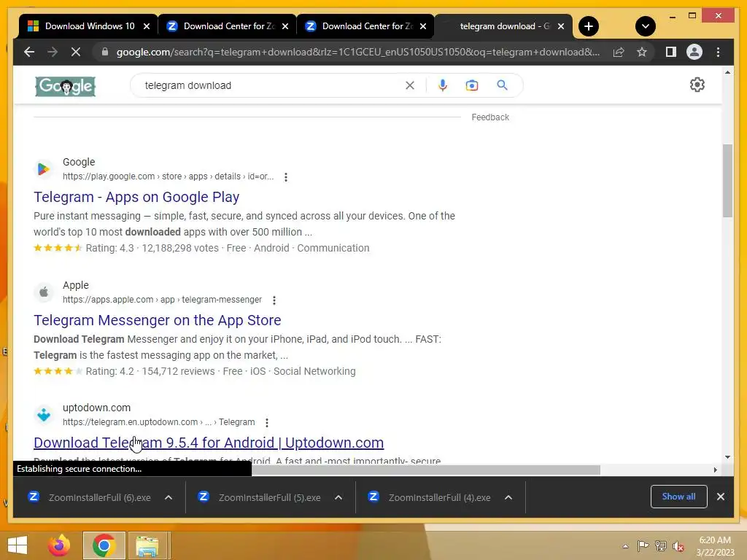Image resolution: width=747 pixels, height=560 pixels.
Task: Go back to the previous page
Action: coord(29,52)
